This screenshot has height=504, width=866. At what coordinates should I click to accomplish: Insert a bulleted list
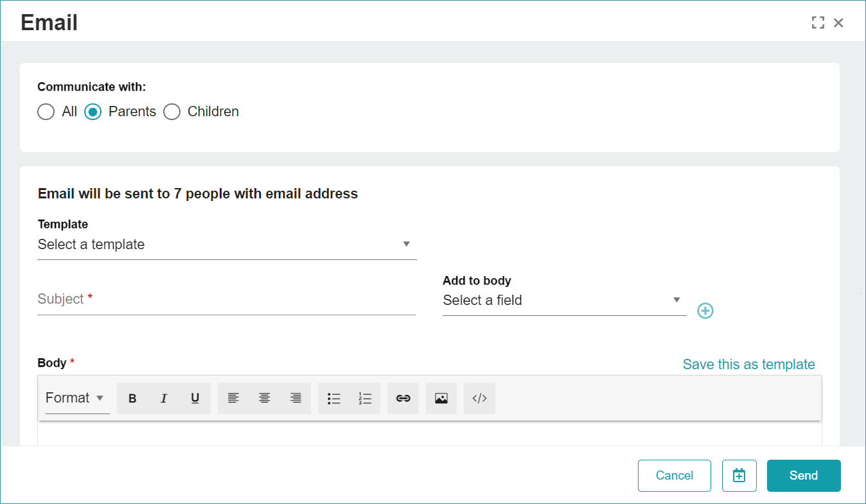[333, 398]
